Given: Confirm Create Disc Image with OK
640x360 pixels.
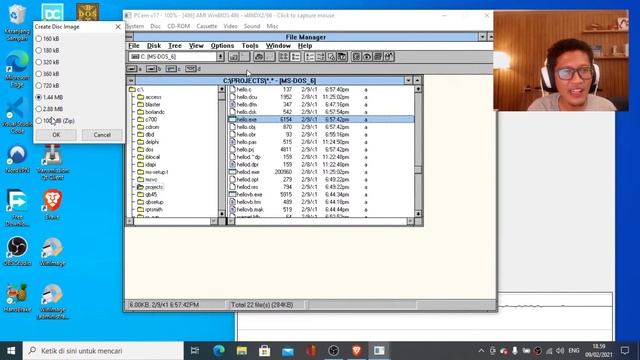Looking at the screenshot, I should (x=56, y=135).
